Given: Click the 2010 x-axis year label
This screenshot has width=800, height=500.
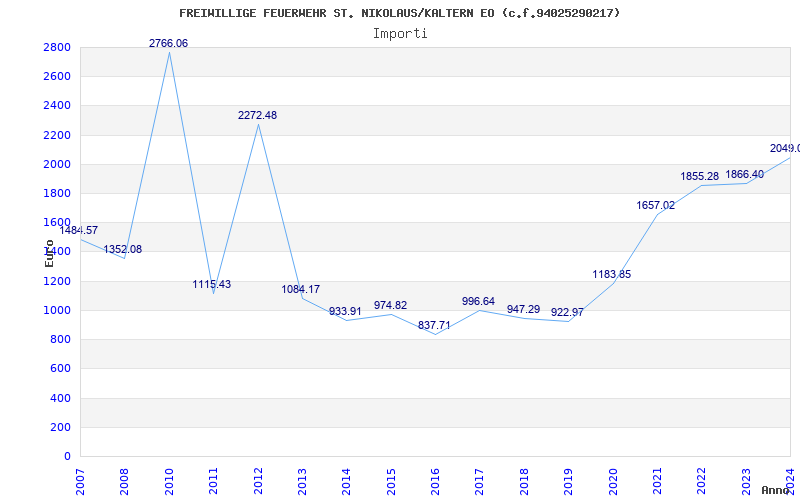Looking at the screenshot, I should (169, 481).
